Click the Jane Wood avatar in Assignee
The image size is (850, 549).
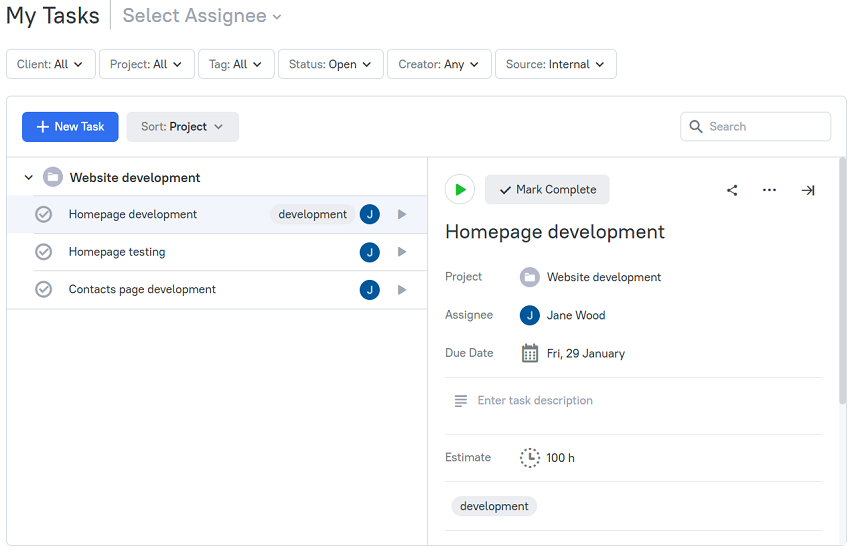click(x=530, y=315)
